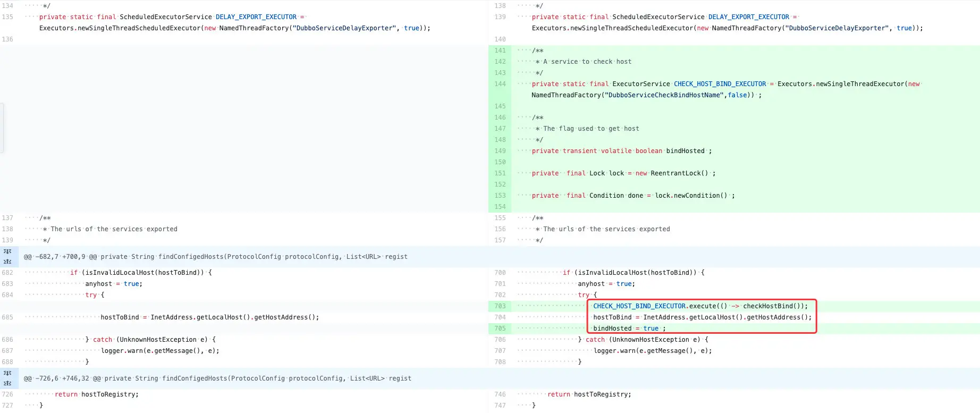Expand up in the -682,7 +700,9 hunk header
The image size is (980, 413).
(7, 262)
